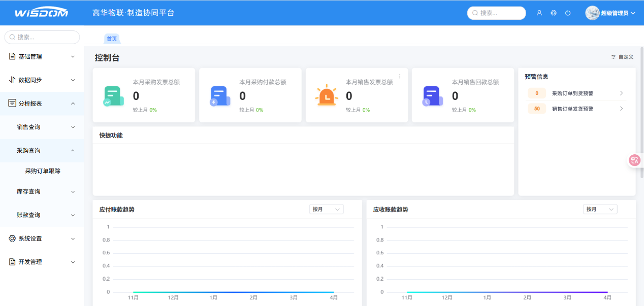644x306 pixels.
Task: Select the 库存查询 menu item
Action: pos(42,191)
